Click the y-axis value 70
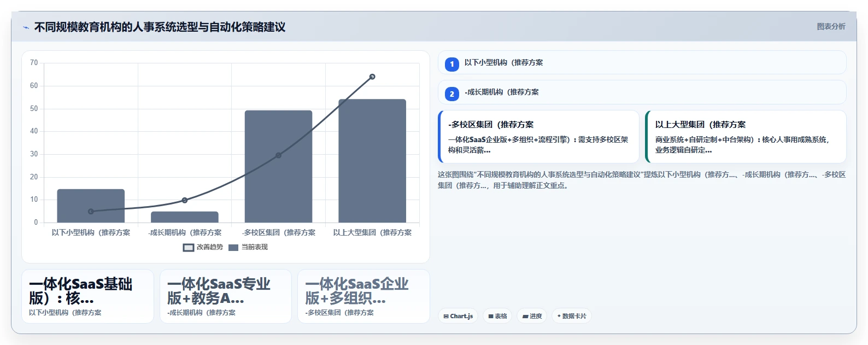 click(x=34, y=63)
